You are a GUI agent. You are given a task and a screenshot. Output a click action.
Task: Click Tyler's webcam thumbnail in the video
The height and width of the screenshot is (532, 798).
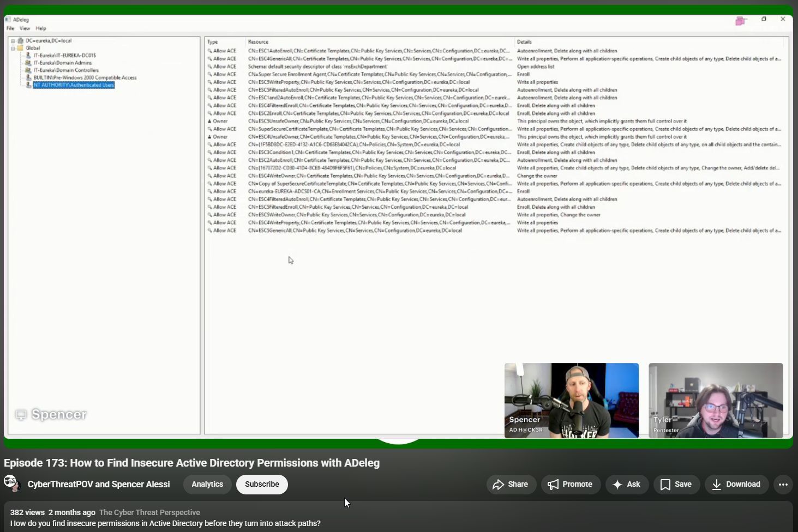coord(716,401)
